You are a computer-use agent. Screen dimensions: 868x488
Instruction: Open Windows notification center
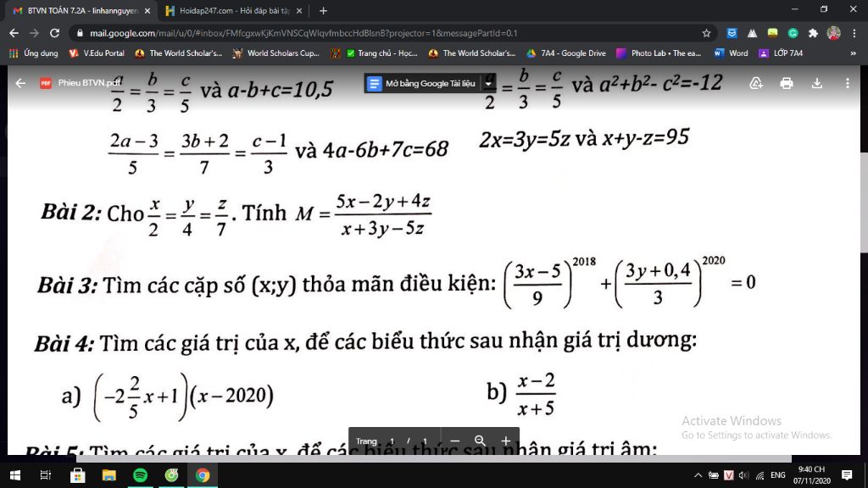point(847,474)
